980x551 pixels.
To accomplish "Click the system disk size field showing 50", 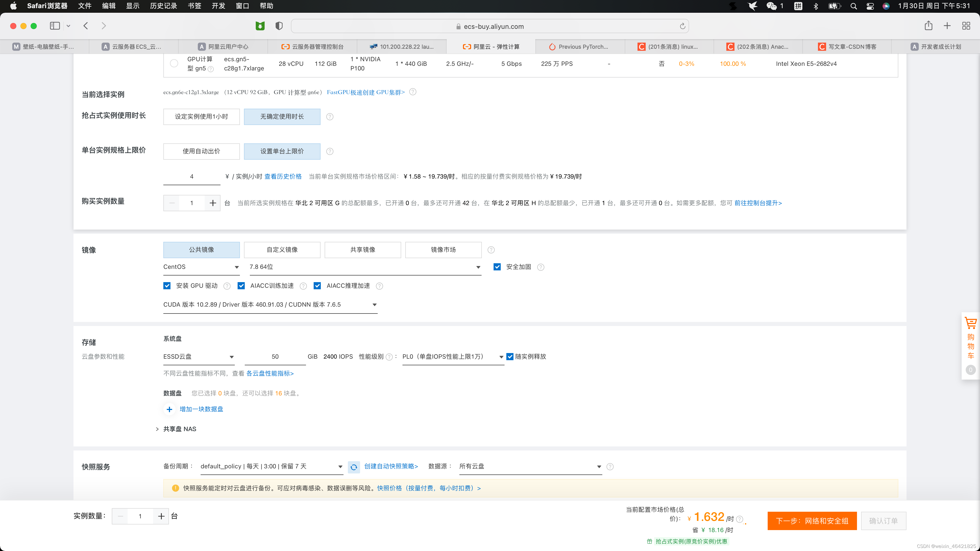I will (x=275, y=357).
